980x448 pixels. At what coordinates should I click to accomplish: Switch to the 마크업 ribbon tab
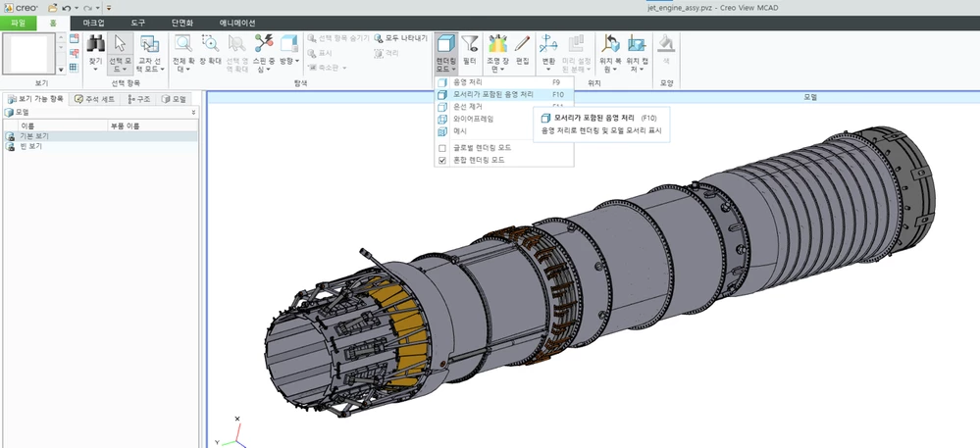tap(94, 24)
